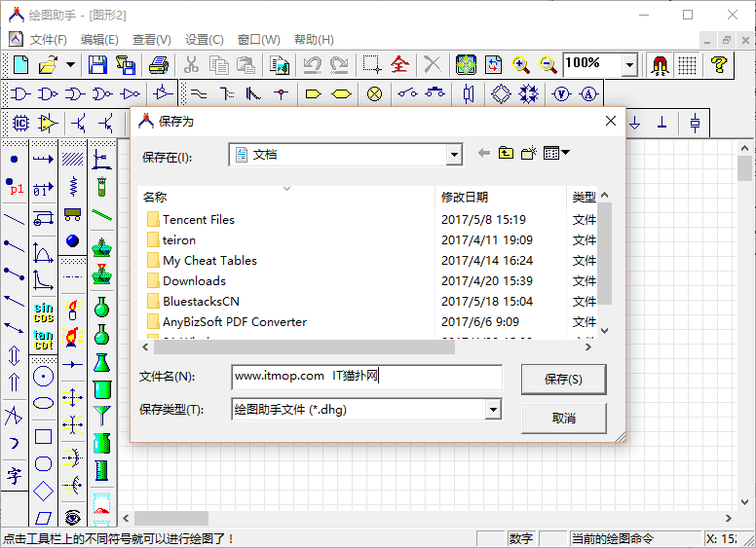Click the Undo arrow icon

pos(312,64)
